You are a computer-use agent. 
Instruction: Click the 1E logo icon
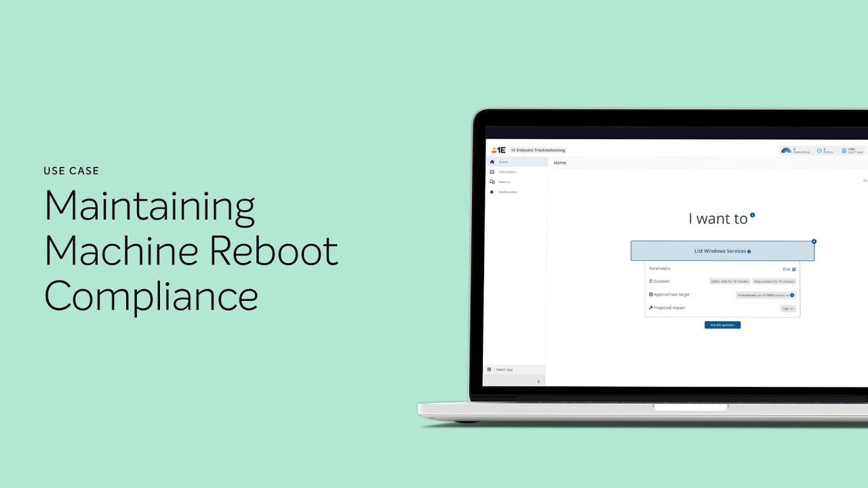[498, 150]
